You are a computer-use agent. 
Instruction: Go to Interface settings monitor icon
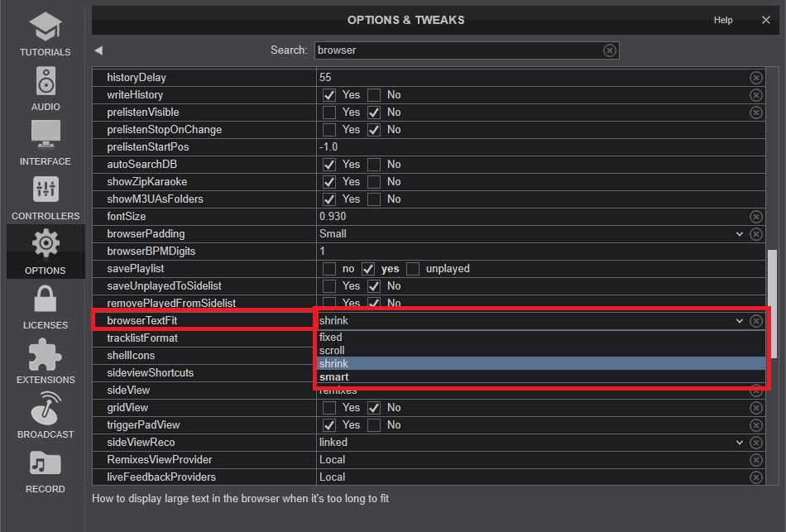click(46, 135)
